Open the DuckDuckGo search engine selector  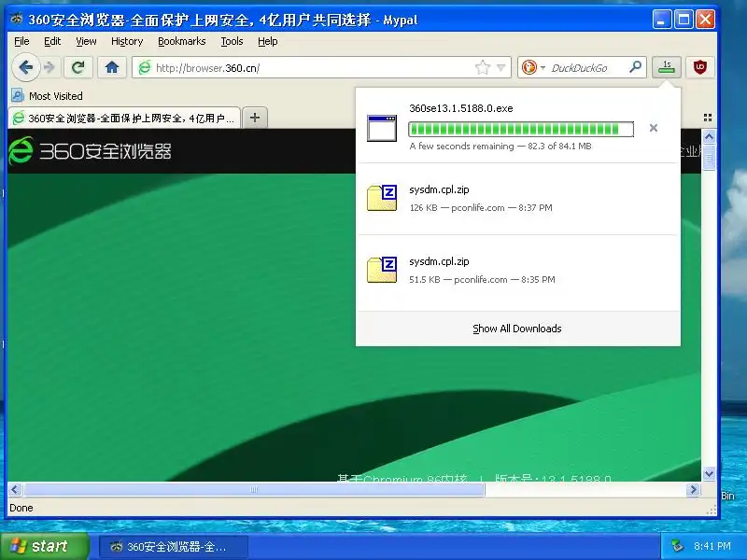(532, 67)
